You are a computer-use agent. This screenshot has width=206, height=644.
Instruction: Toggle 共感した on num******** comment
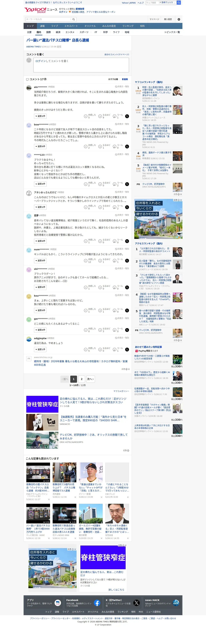tap(90, 261)
